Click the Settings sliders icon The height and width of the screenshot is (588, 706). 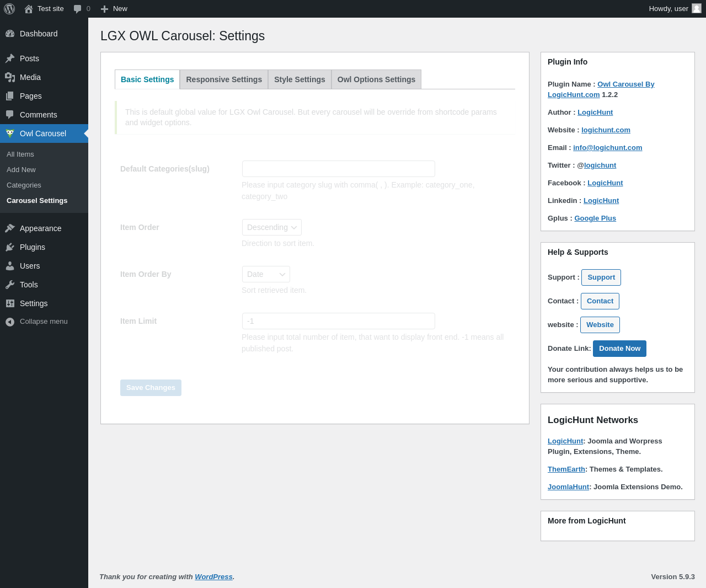pyautogui.click(x=10, y=303)
